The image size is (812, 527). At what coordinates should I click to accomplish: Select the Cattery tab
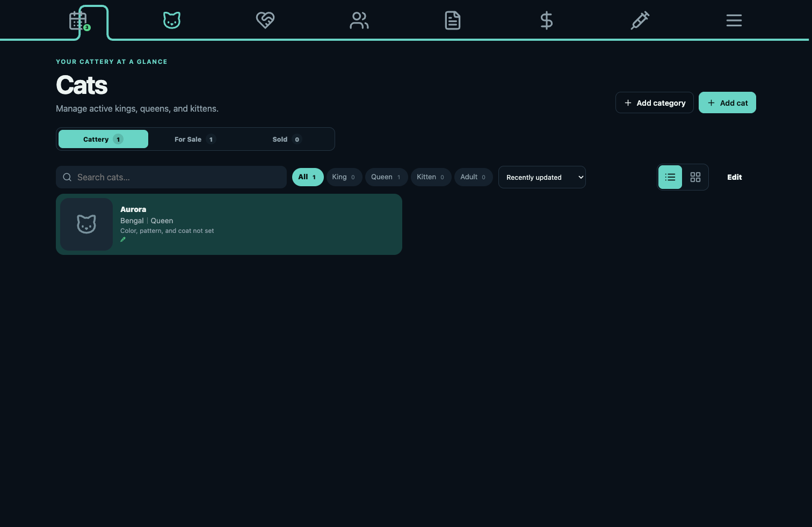pos(103,139)
